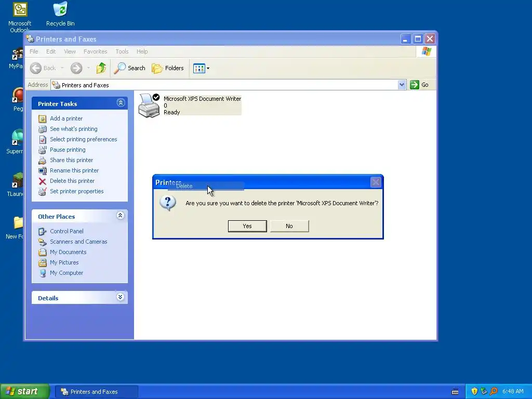
Task: Click the Recycle Bin desktop icon
Action: 60,14
